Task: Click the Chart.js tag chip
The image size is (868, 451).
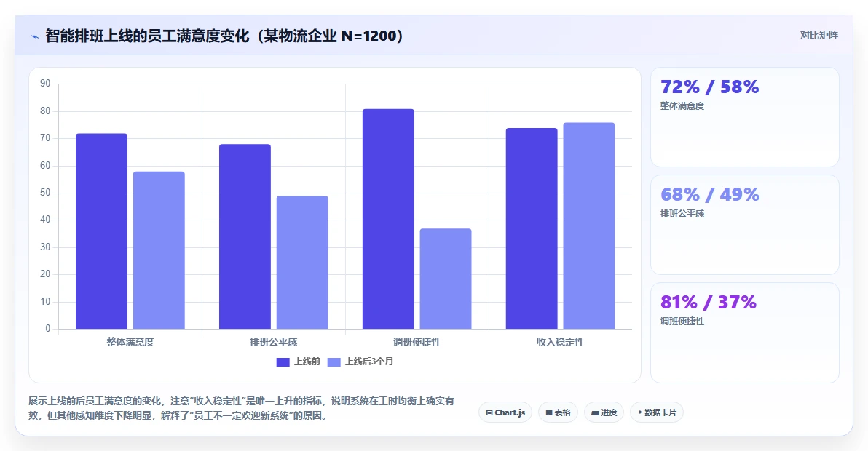Action: coord(505,412)
